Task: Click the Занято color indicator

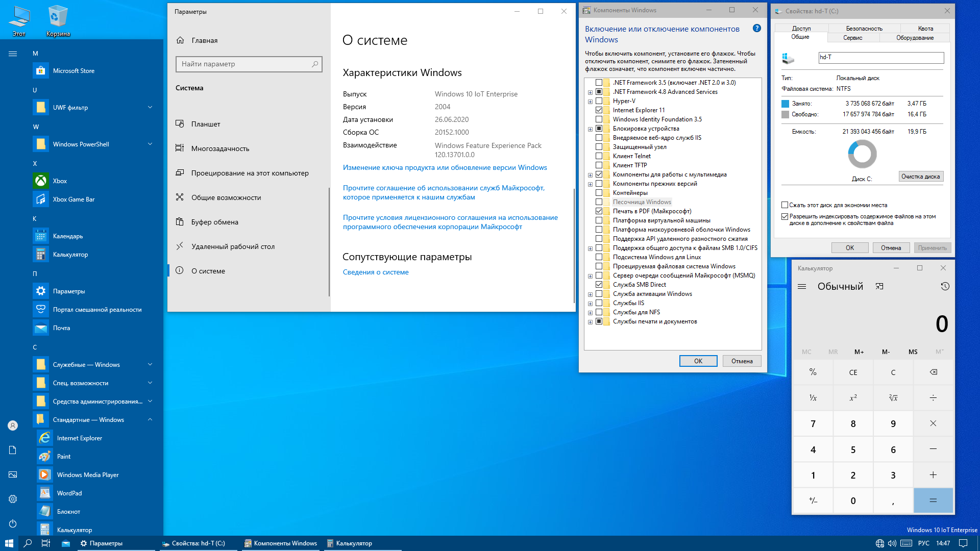Action: [x=785, y=104]
